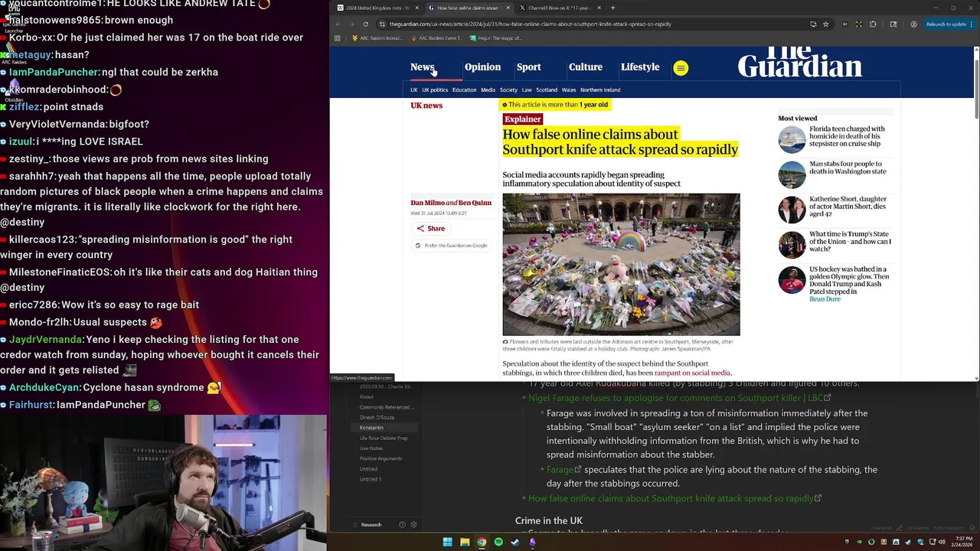The height and width of the screenshot is (551, 980).
Task: Open author Ben Quinn's page
Action: (x=475, y=203)
